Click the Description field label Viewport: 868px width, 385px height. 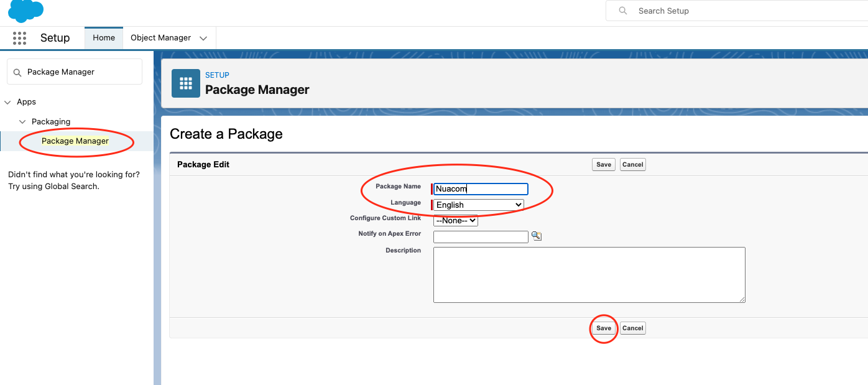point(404,251)
